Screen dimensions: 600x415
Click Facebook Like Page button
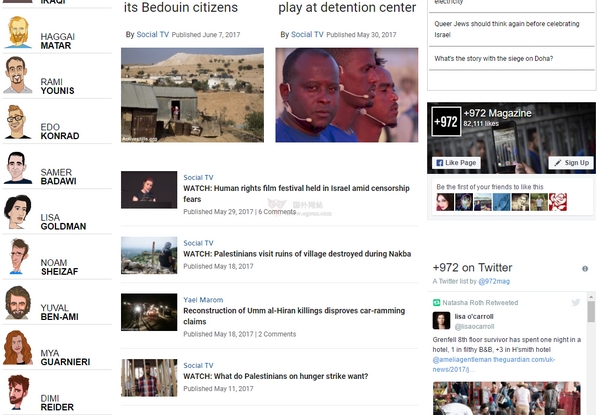pos(456,163)
